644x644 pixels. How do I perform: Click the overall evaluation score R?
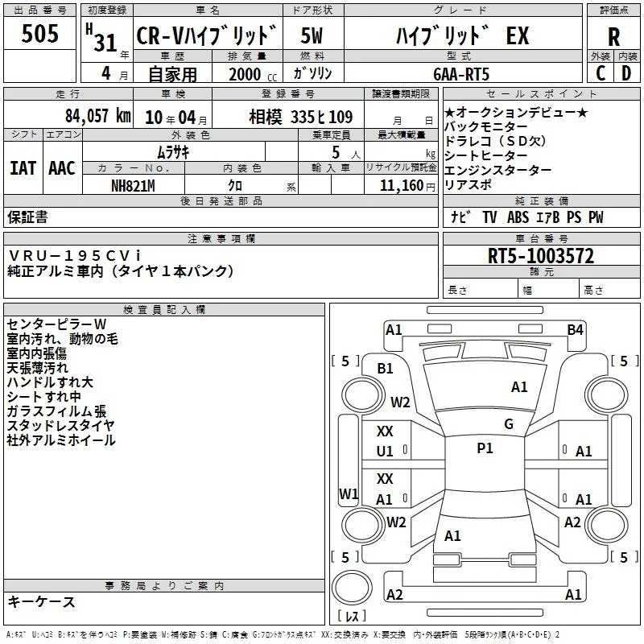pyautogui.click(x=613, y=36)
